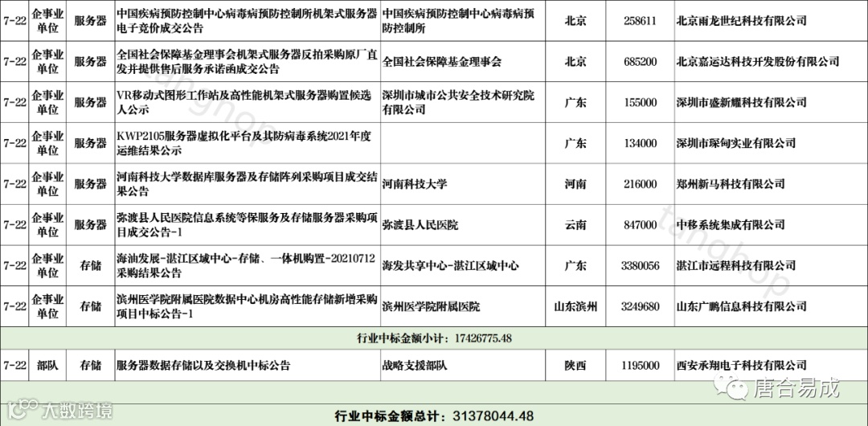
Task: Click the 弥渡县人民医院信息系统等保服务 announcement title
Action: (x=248, y=224)
